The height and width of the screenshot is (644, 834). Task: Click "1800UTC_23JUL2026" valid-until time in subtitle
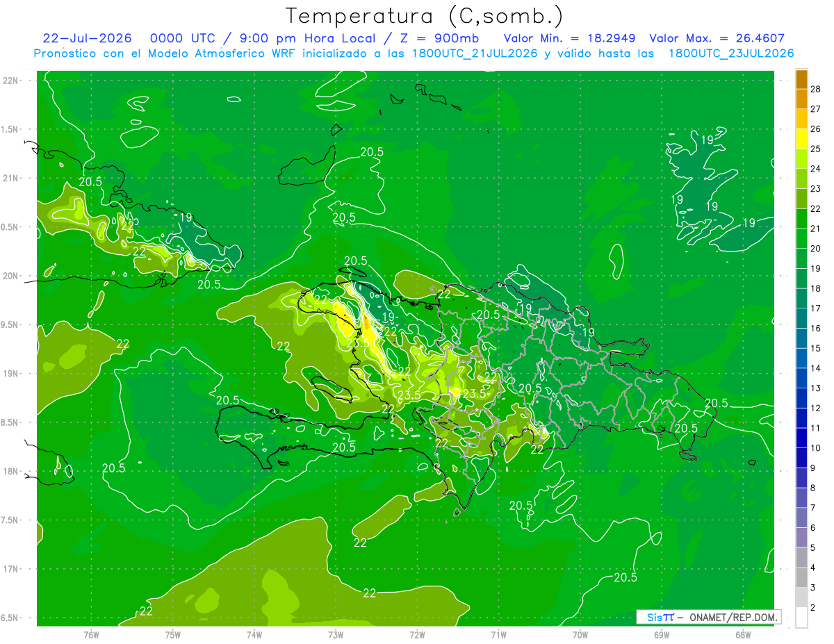[x=731, y=53]
